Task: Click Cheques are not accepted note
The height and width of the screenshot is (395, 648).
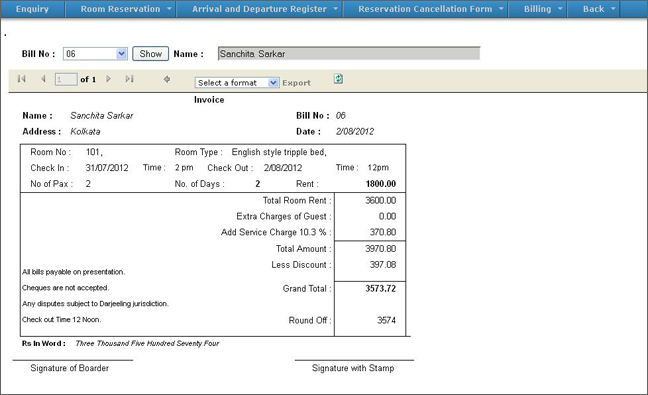Action: [66, 288]
